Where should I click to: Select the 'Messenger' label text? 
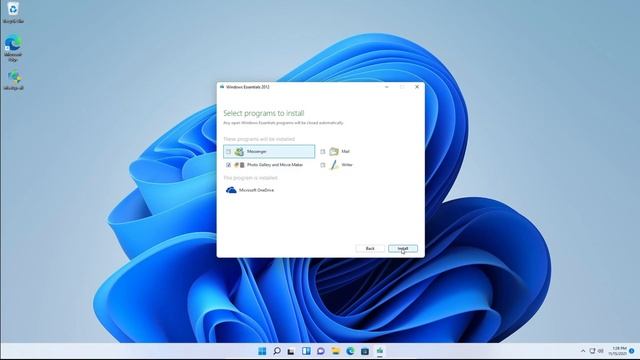point(257,151)
